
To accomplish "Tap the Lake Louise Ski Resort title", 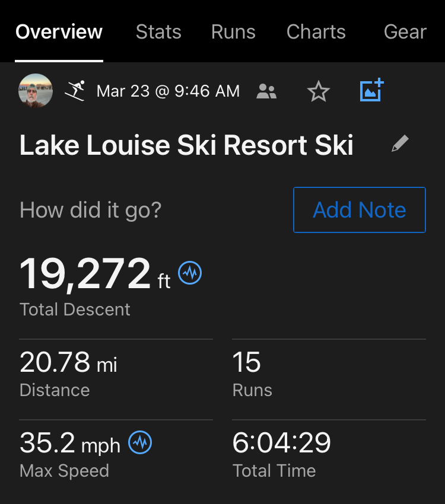I will coord(186,145).
